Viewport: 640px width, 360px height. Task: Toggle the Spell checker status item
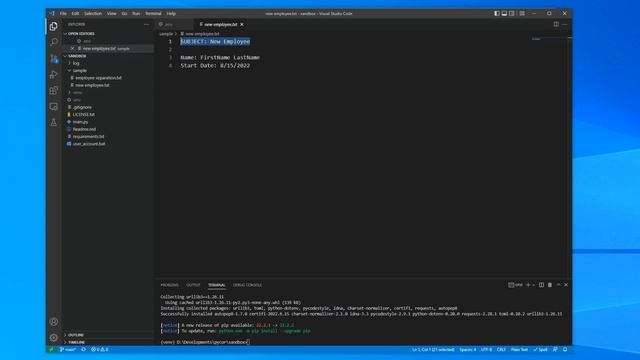(x=540, y=349)
